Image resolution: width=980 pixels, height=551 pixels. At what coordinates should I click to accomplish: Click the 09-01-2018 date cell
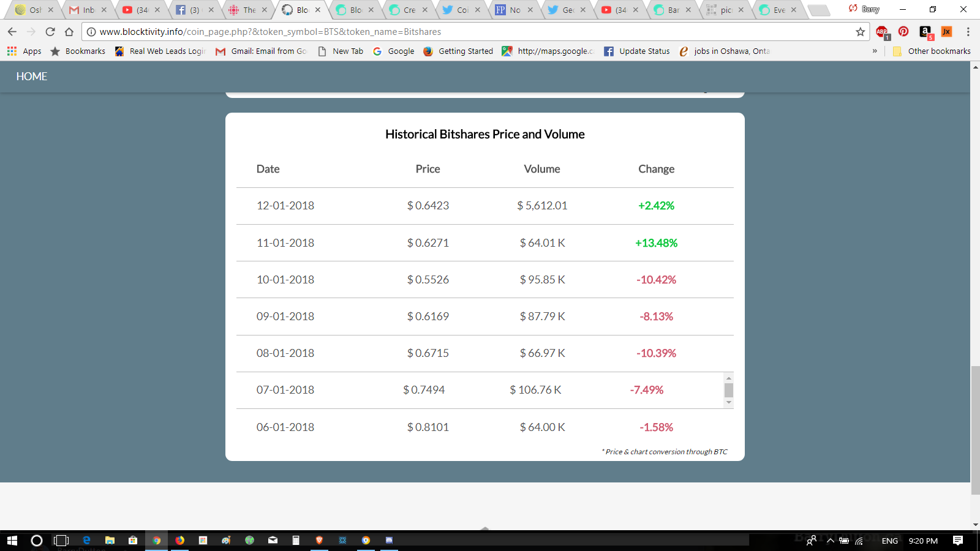285,317
